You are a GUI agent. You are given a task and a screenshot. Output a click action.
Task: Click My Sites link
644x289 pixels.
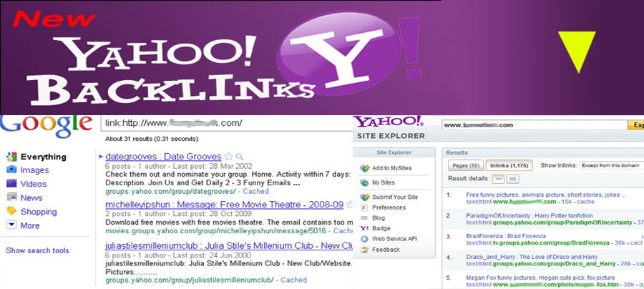click(x=384, y=182)
